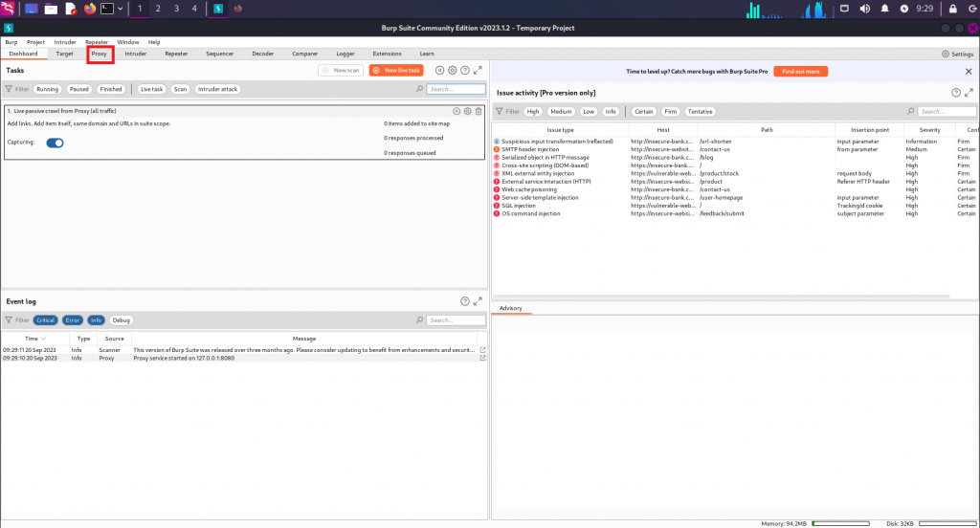This screenshot has height=528, width=980.
Task: Toggle the Tentative confidence filter
Action: point(700,111)
